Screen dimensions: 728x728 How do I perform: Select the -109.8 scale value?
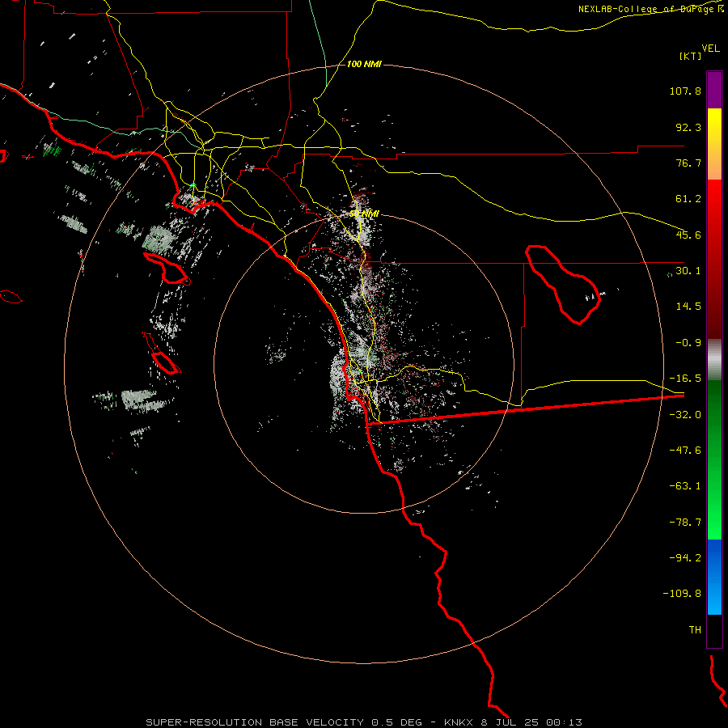[682, 594]
